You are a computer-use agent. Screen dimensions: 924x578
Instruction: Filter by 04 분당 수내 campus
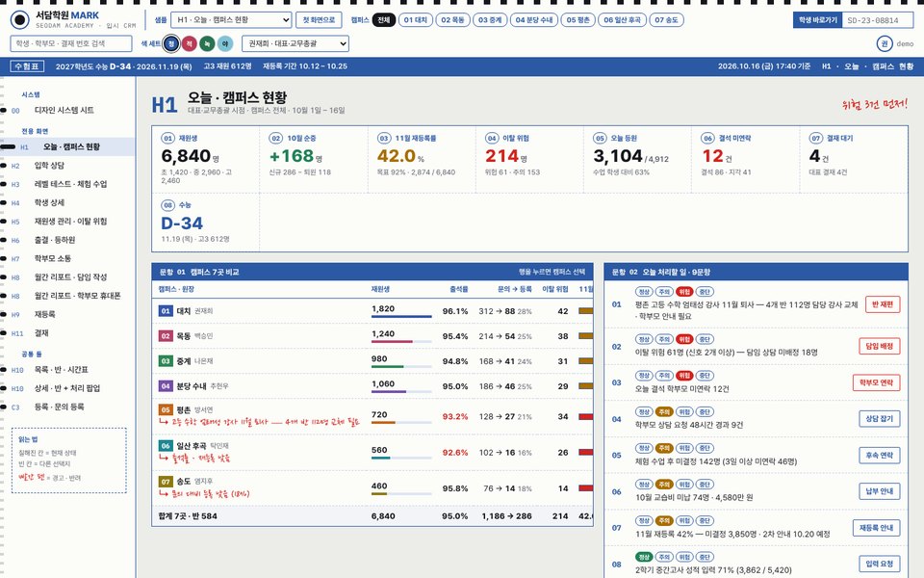click(x=534, y=20)
